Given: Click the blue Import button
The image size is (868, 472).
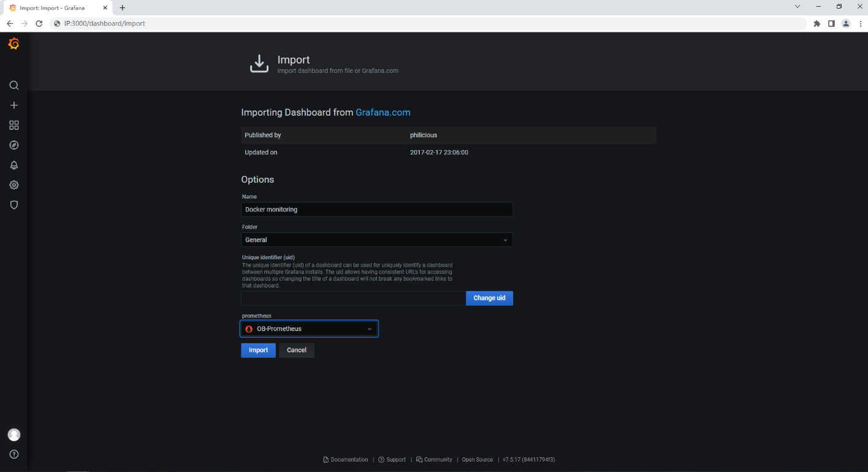Looking at the screenshot, I should point(258,350).
